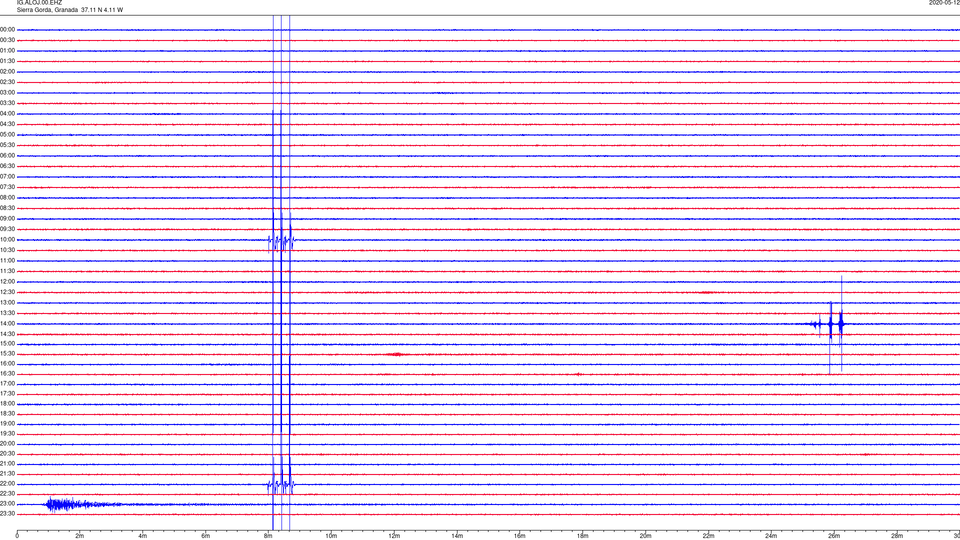This screenshot has height=540, width=960.
Task: Click the 12m axis tick label
Action: point(394,536)
